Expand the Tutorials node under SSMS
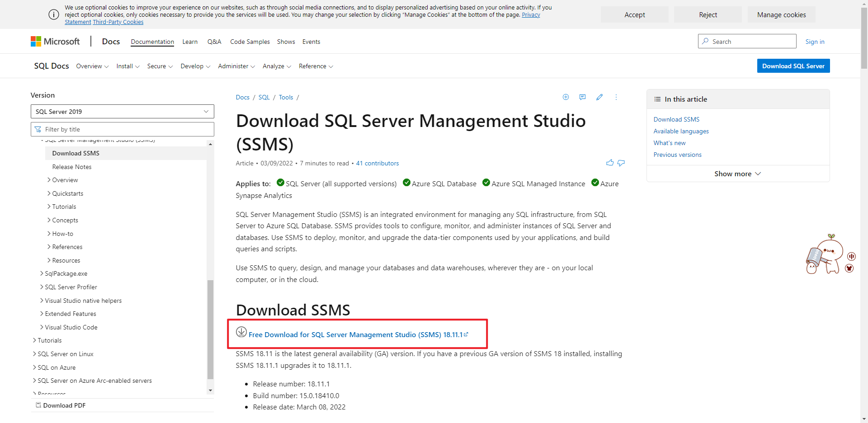 (x=49, y=207)
